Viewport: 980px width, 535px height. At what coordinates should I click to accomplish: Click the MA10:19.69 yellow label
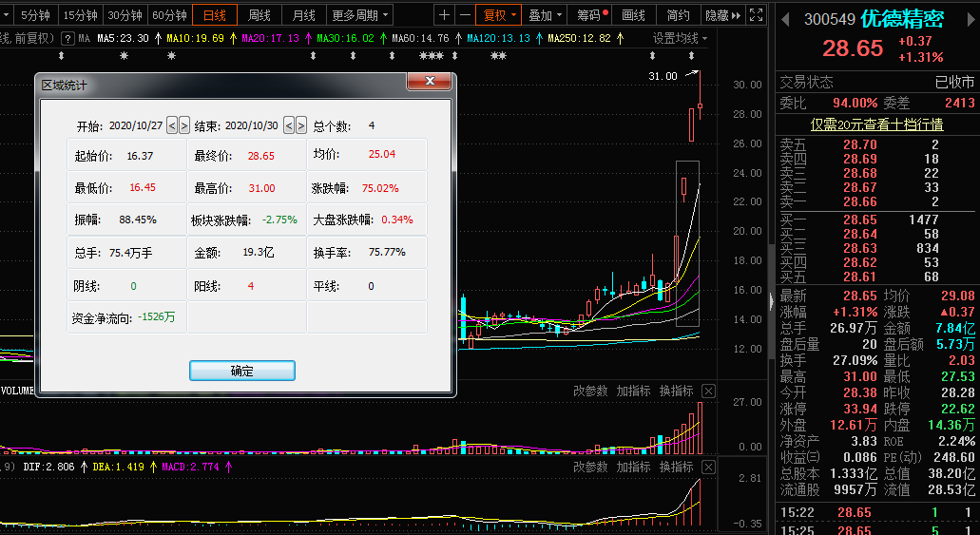point(195,39)
